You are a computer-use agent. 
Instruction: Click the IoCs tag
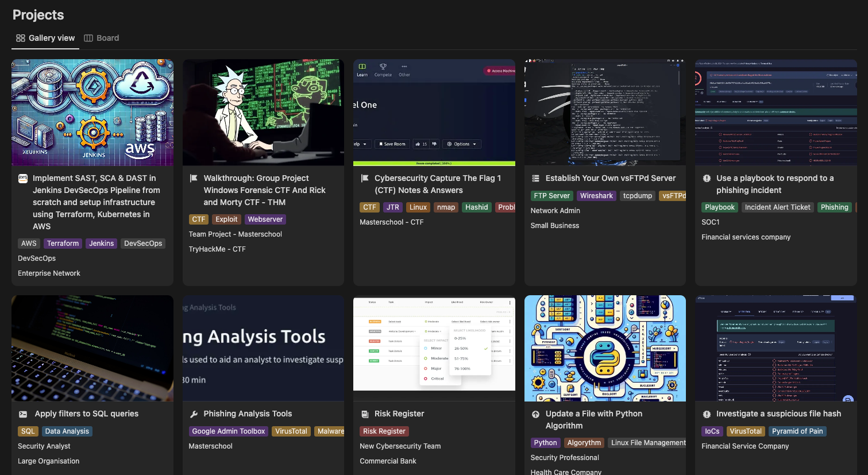click(x=712, y=431)
